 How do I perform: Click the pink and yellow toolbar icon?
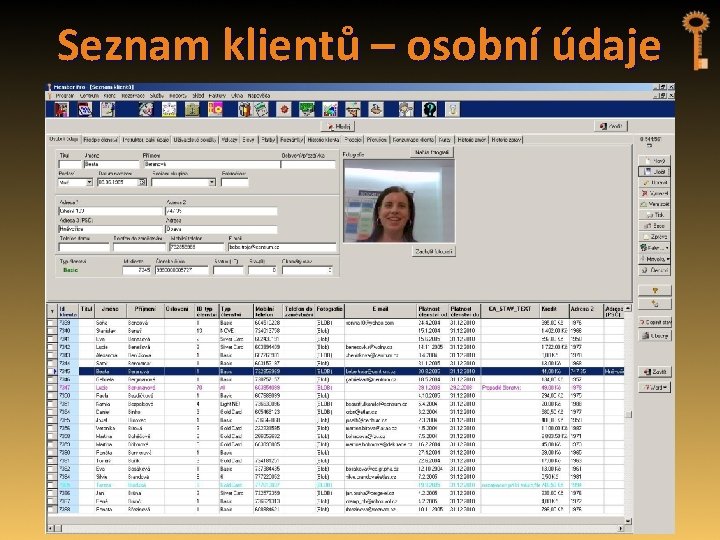pos(215,109)
